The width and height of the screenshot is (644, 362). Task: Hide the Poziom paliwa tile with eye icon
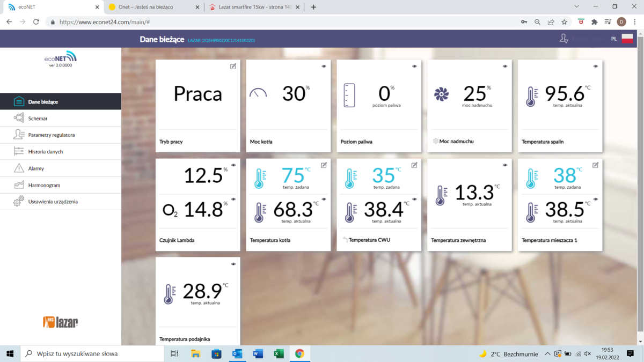click(x=414, y=65)
